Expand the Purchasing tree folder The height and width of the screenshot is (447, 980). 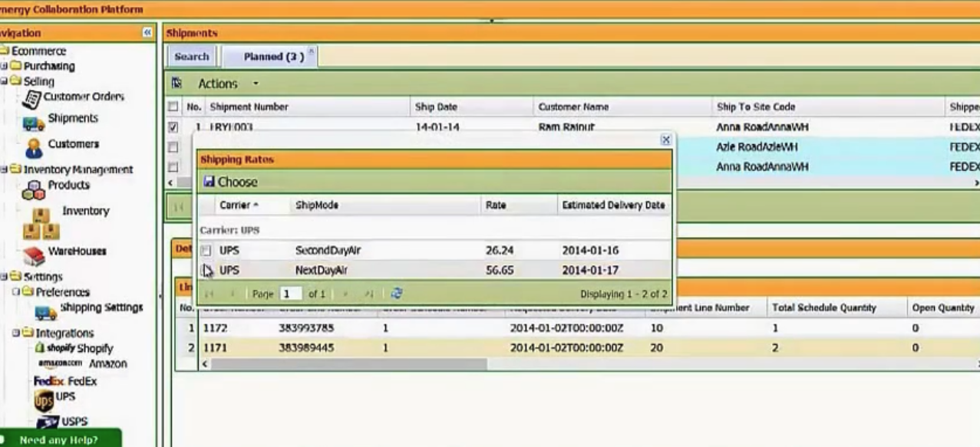pos(4,66)
